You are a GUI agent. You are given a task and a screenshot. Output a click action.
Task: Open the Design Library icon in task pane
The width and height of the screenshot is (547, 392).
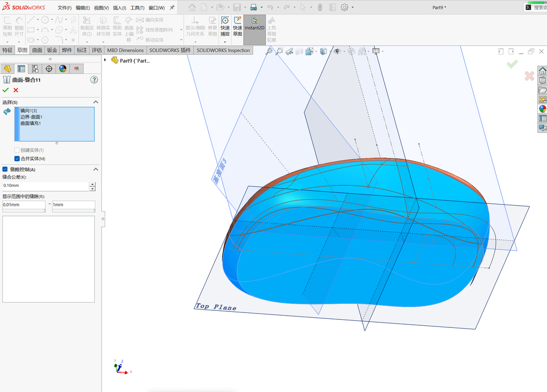[542, 80]
